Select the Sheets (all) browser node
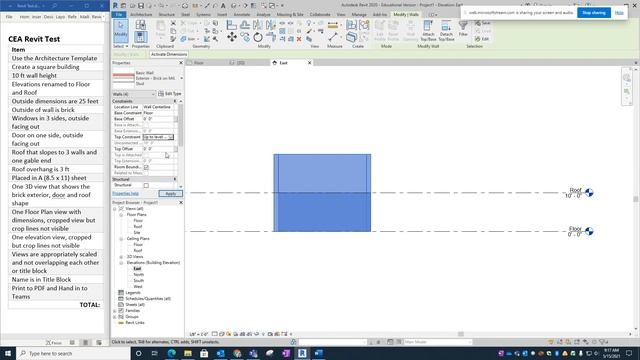Screen dimensions: 640x360 135,304
